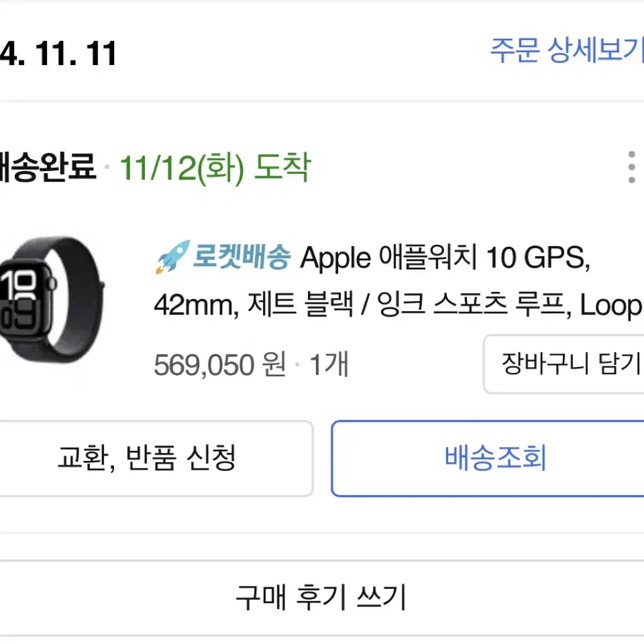The width and height of the screenshot is (644, 644).
Task: Click the rocket icon before 로켓배송
Action: point(172,257)
